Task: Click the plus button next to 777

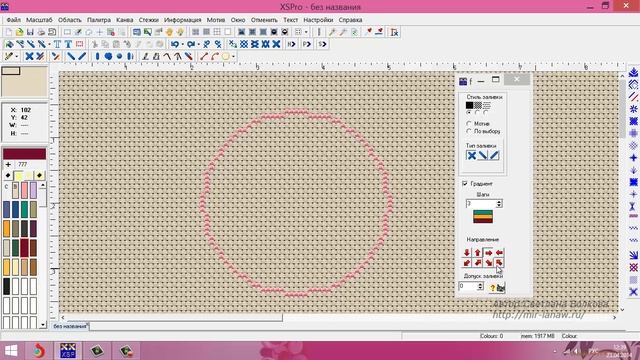Action: click(x=8, y=164)
